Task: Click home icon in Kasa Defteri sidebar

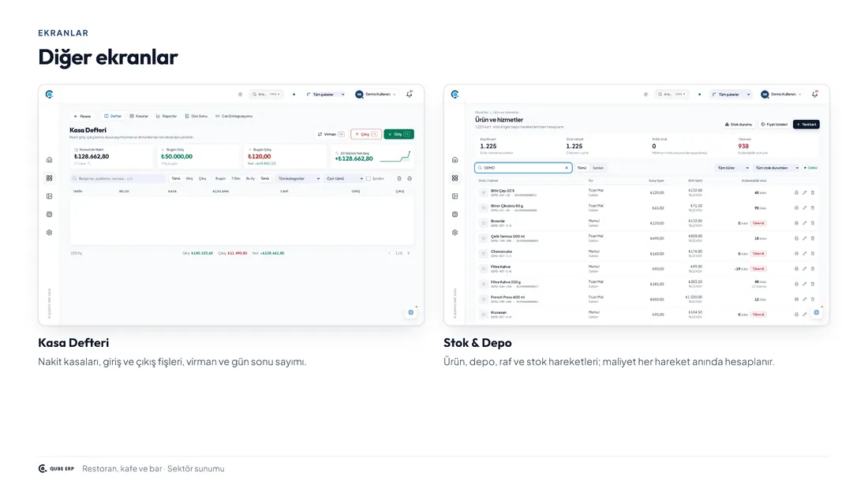Action: click(x=49, y=160)
